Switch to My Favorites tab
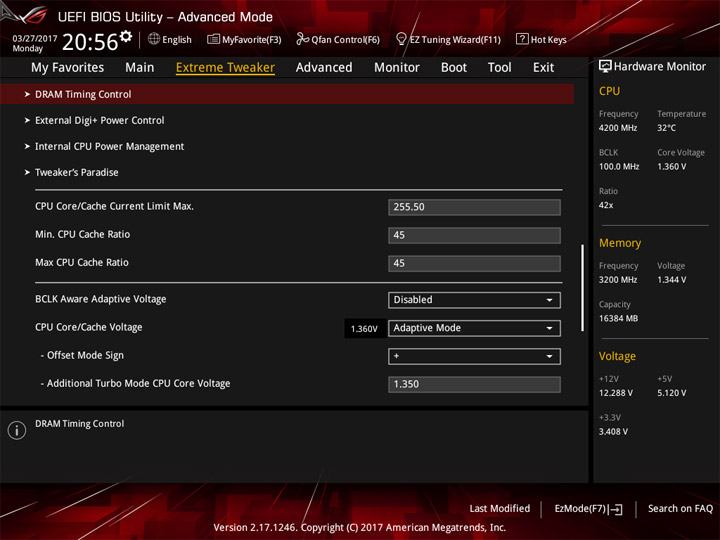Viewport: 720px width, 540px height. point(68,68)
